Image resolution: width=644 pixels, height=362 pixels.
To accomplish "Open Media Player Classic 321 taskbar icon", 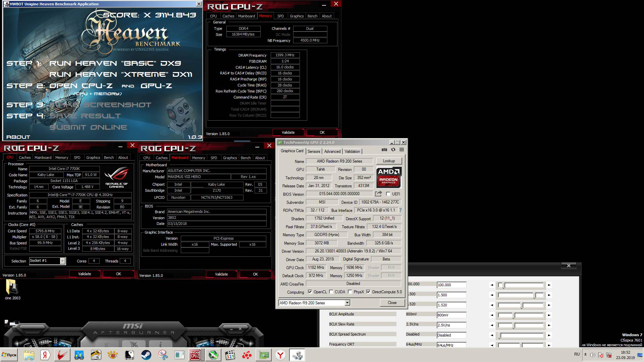I will tap(230, 355).
